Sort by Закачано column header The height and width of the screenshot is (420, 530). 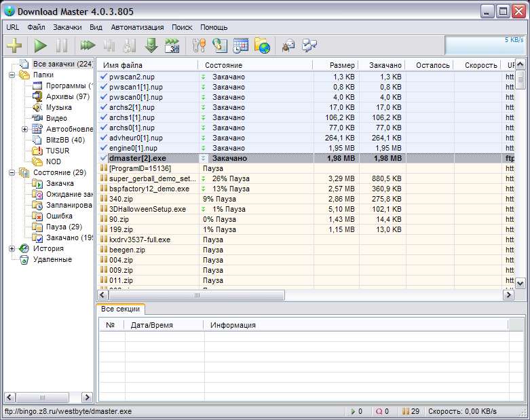click(x=382, y=65)
